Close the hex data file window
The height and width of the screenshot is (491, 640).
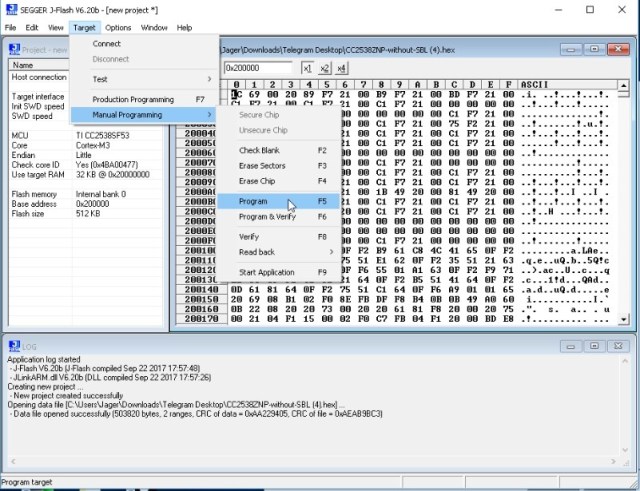(618, 49)
